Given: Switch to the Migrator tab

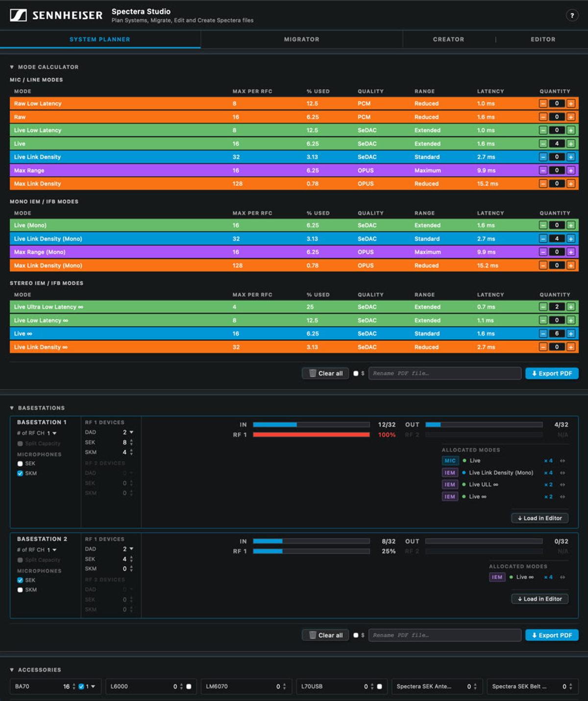Looking at the screenshot, I should click(301, 39).
